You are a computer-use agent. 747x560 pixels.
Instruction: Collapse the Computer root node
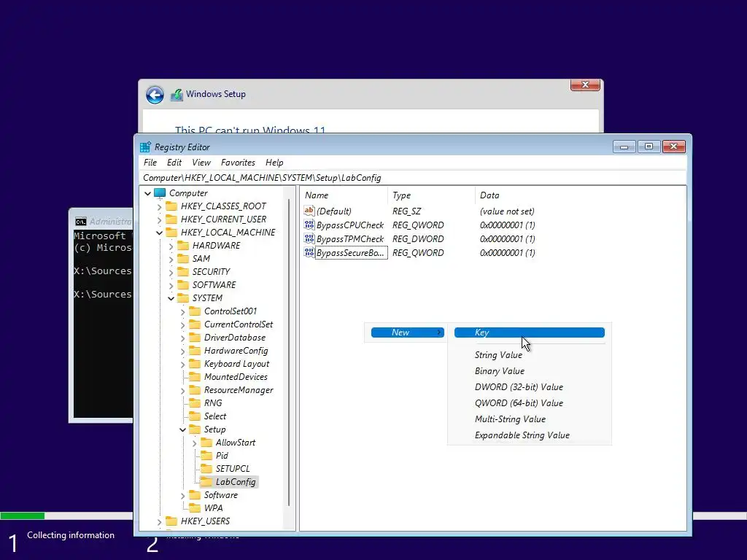tap(147, 193)
